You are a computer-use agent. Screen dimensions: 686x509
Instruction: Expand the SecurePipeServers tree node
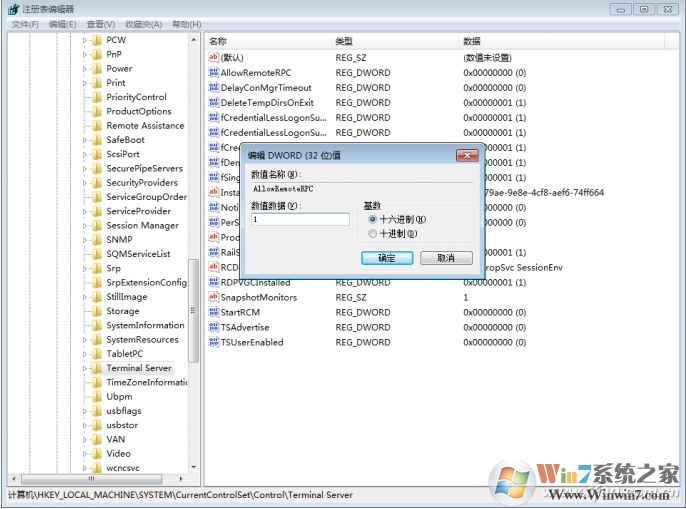click(x=85, y=168)
